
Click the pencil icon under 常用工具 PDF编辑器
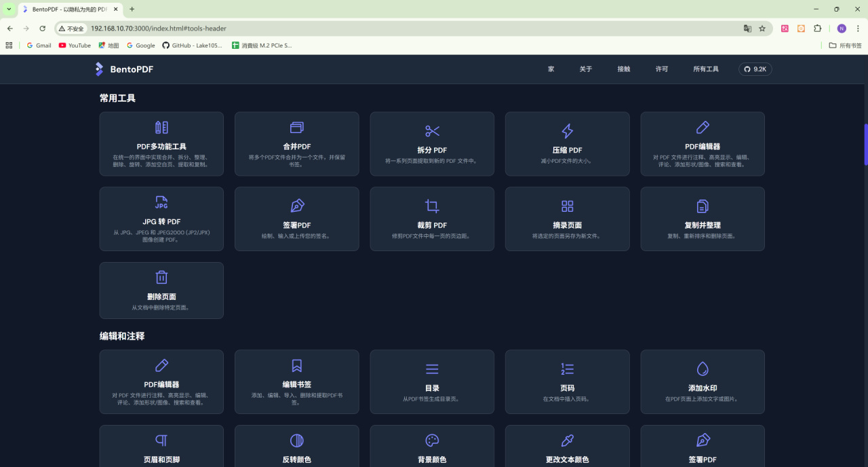click(703, 128)
